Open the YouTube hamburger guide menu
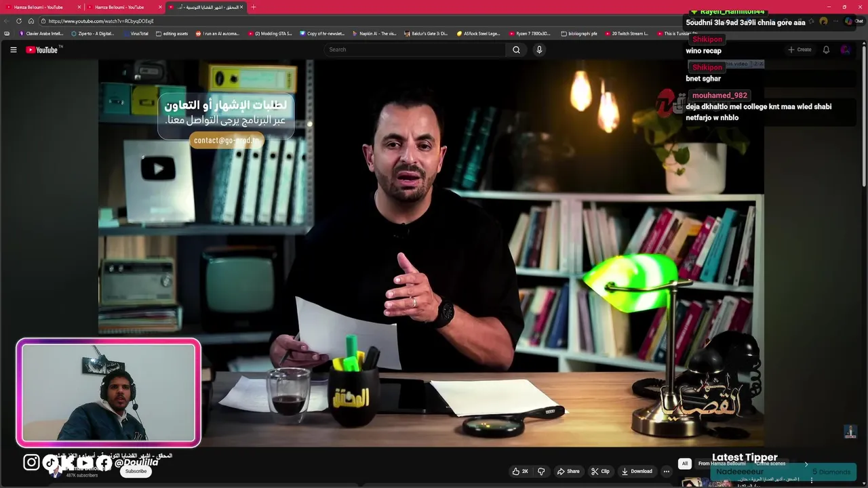868x488 pixels. [x=13, y=49]
